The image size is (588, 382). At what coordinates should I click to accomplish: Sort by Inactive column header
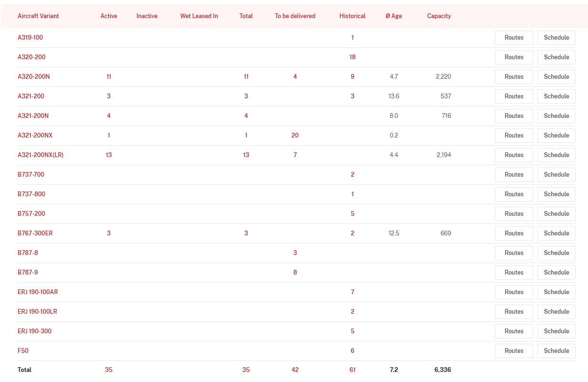147,16
